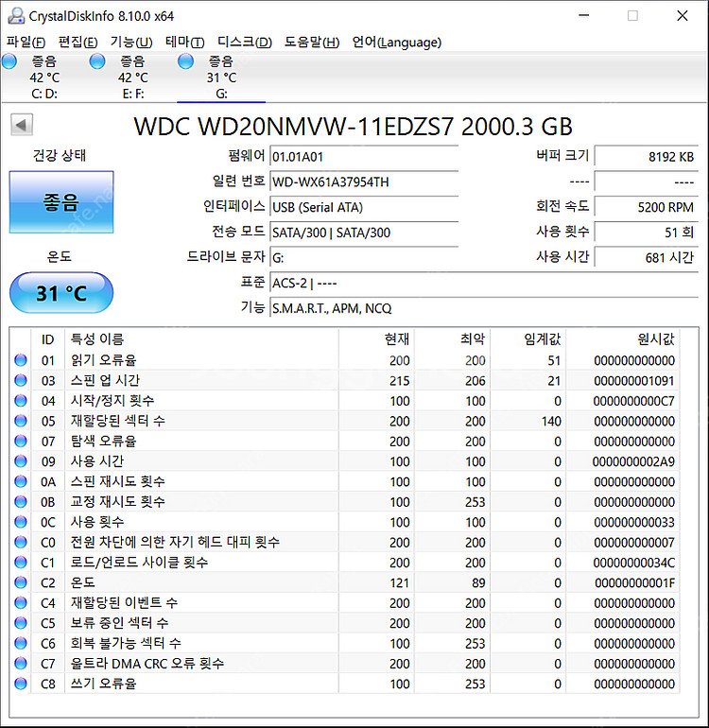
Task: Open the 파일(F) menu
Action: click(26, 42)
